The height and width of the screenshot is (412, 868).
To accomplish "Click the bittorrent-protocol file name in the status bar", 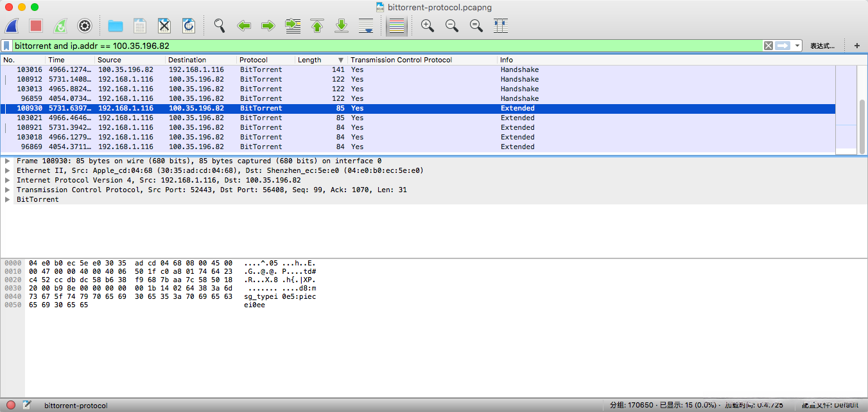I will (x=76, y=406).
